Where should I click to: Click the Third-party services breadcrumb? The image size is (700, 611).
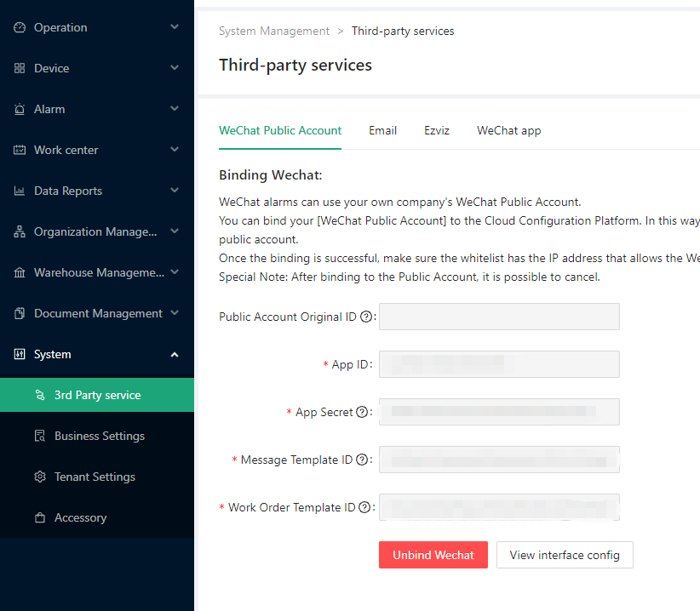pyautogui.click(x=403, y=31)
